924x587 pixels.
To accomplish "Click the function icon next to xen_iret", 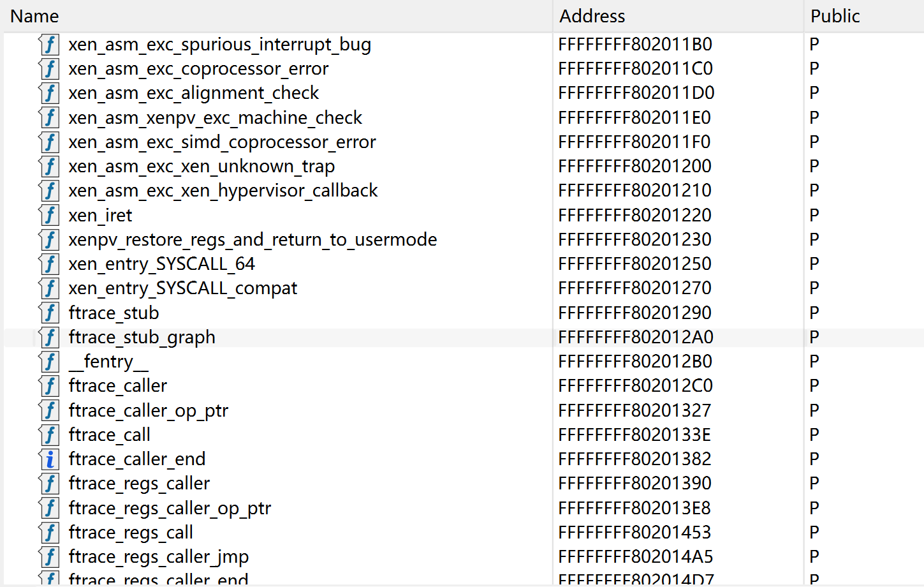I will click(x=49, y=215).
